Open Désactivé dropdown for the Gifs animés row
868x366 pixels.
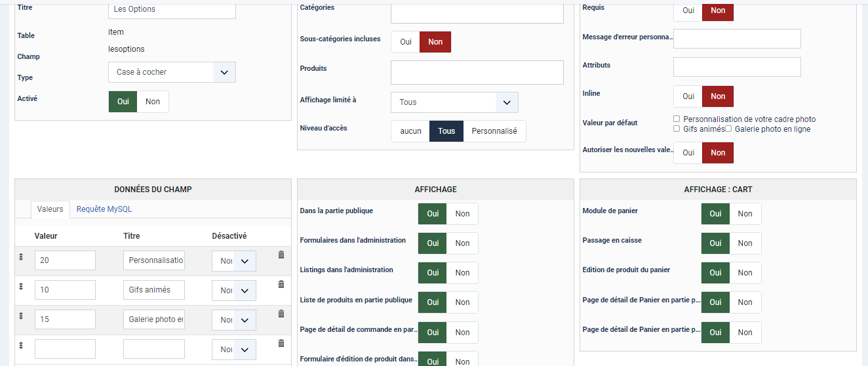[234, 291]
